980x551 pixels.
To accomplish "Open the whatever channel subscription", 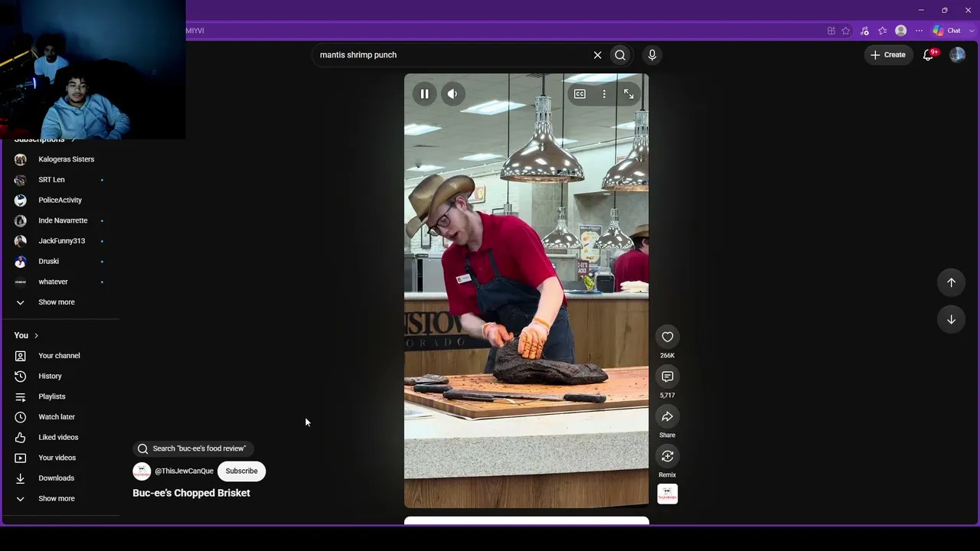I will (x=60, y=282).
